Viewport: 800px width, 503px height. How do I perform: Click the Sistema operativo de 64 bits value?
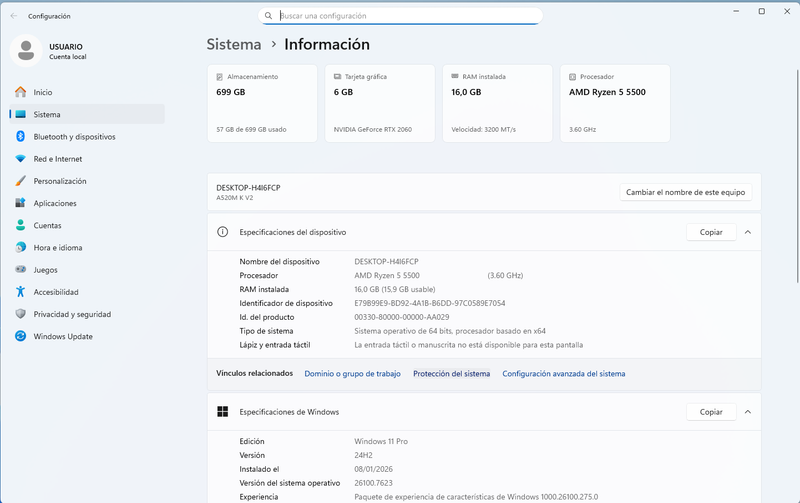point(450,331)
